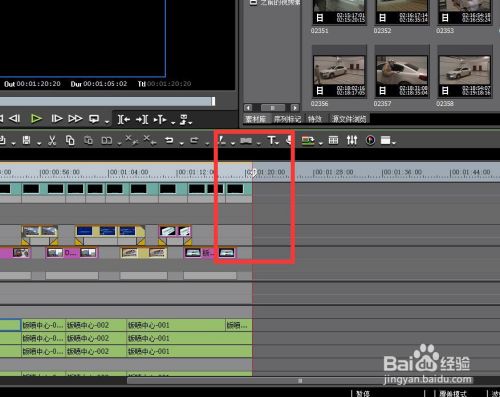
Task: Select clip thumbnail 02358 in bin
Action: [x=465, y=72]
